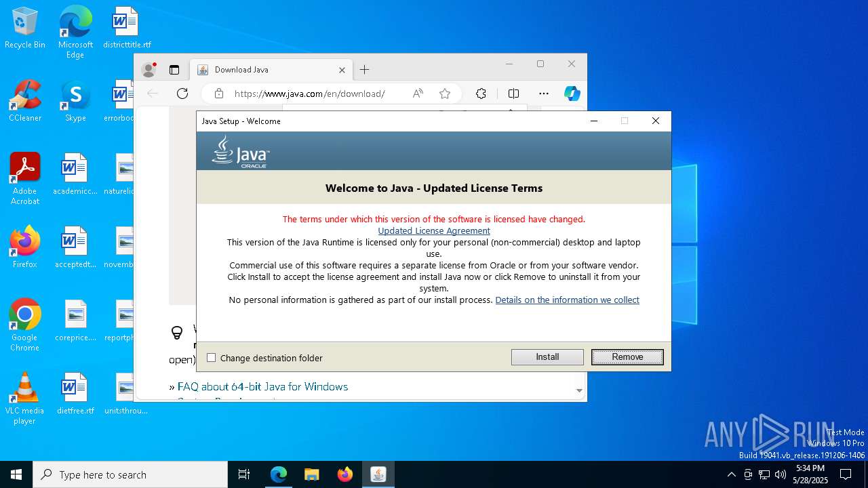Open the volume control tray icon
Image resolution: width=868 pixels, height=488 pixels.
click(x=781, y=474)
